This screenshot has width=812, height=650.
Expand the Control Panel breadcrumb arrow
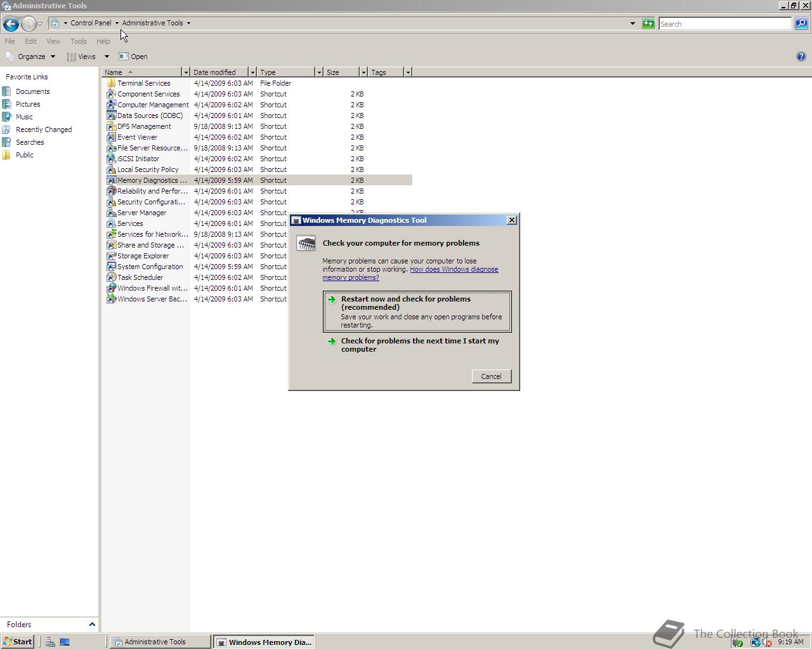click(117, 23)
